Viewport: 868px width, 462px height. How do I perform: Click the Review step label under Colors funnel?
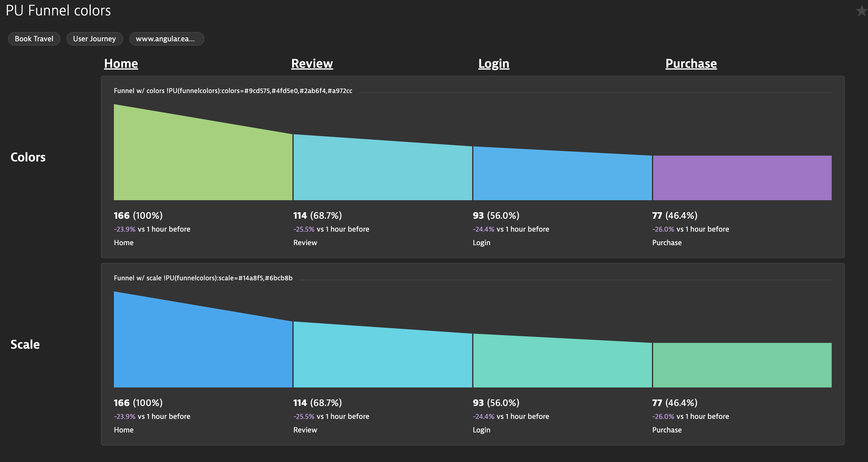(305, 243)
